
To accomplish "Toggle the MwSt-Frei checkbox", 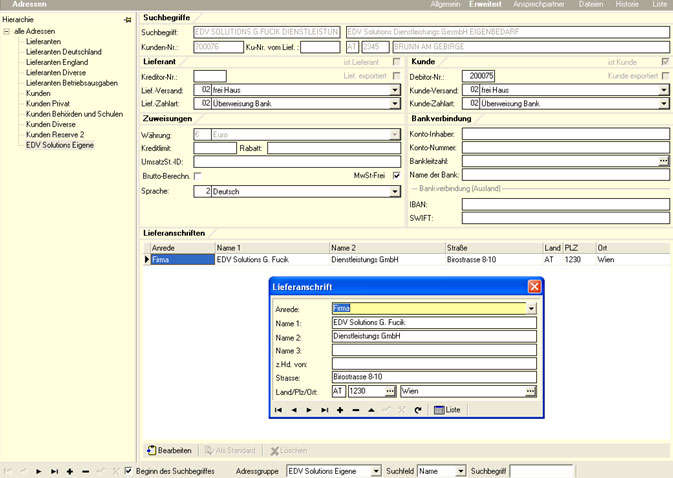I will click(x=396, y=176).
